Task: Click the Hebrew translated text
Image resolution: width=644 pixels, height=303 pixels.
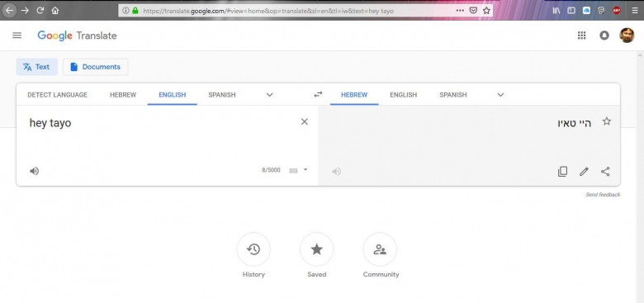Action: (x=574, y=123)
